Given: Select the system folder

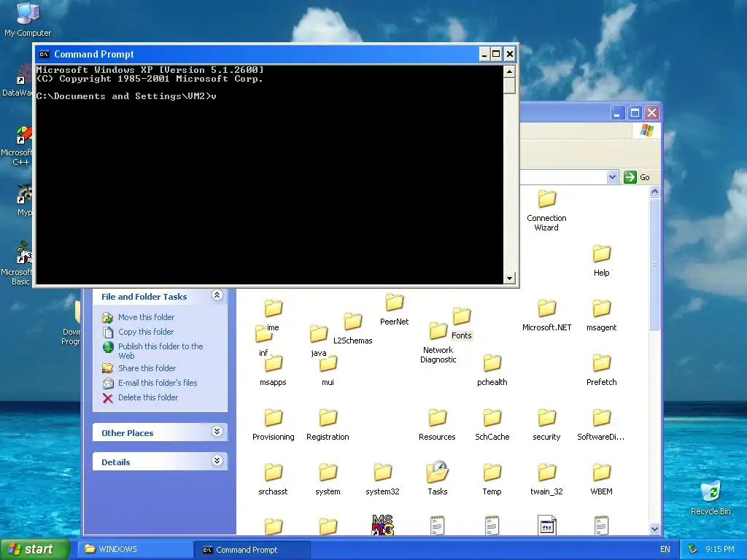Looking at the screenshot, I should pos(328,480).
